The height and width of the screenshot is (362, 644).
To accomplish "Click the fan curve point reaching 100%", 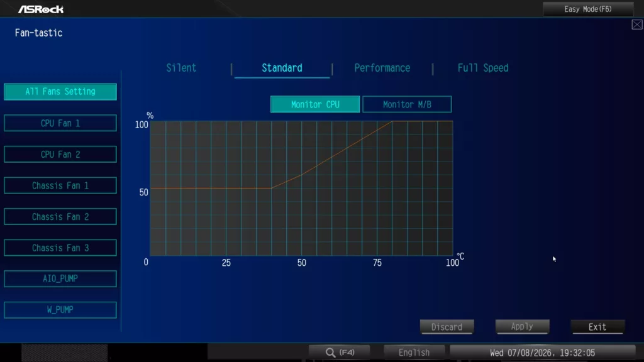I will point(392,121).
